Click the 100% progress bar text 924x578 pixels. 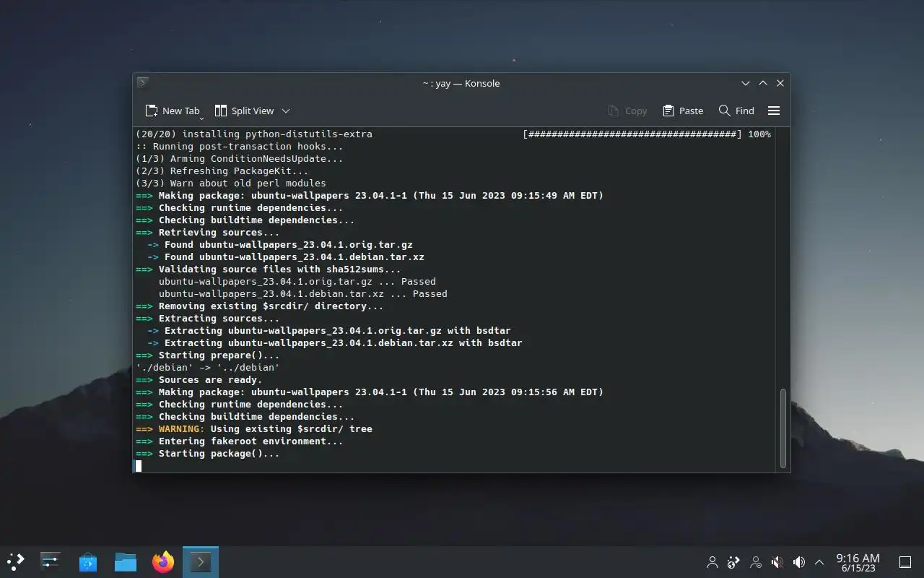click(647, 134)
